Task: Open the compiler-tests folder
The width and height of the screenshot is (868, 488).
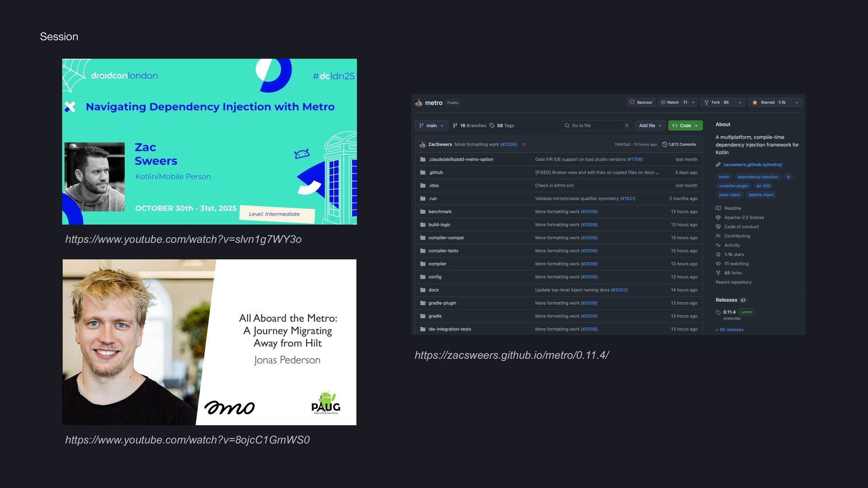Action: point(443,251)
